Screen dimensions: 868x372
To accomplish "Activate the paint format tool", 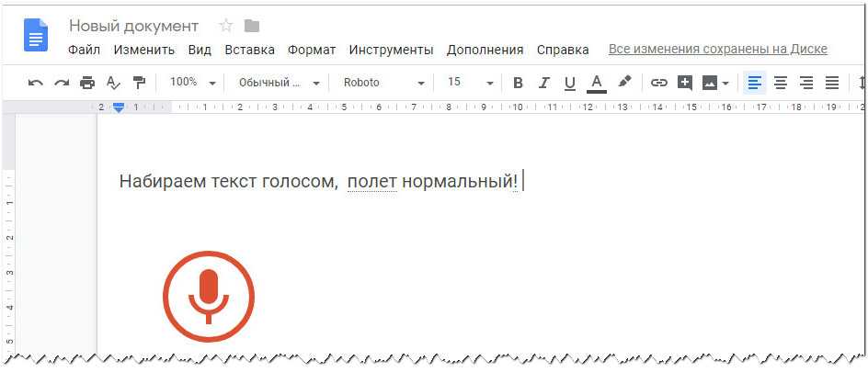I will point(139,83).
